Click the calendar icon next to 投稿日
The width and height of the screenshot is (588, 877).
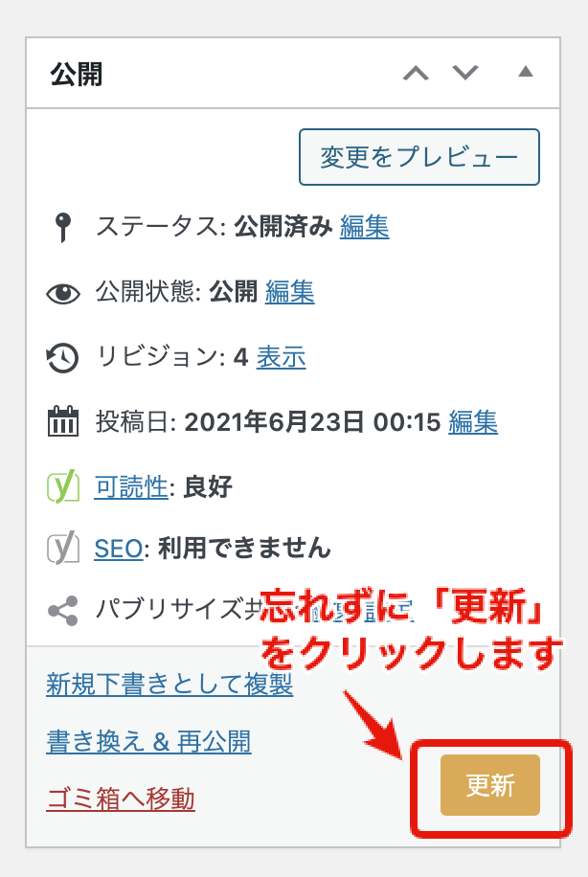(62, 422)
